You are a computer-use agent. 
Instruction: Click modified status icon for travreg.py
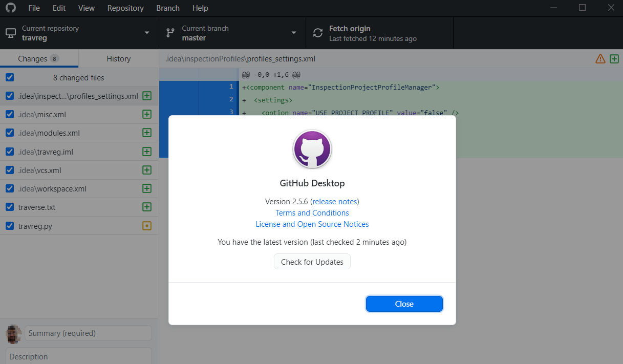[147, 225]
